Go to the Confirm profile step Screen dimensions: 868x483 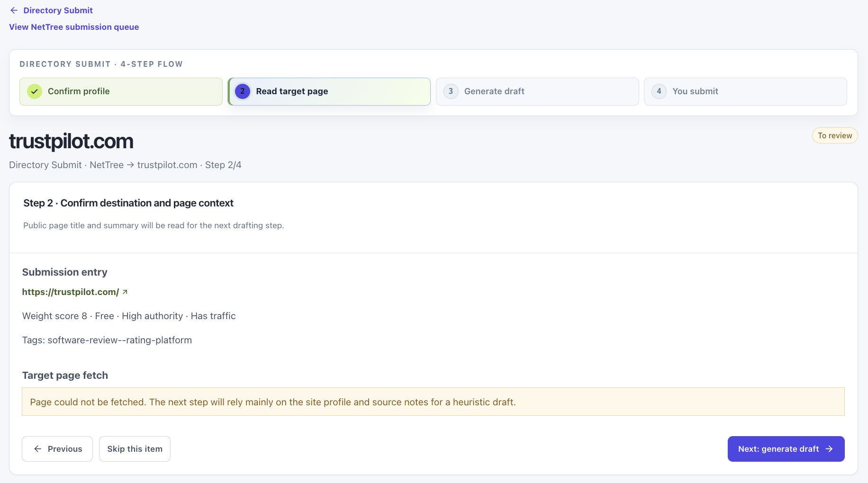pyautogui.click(x=121, y=91)
